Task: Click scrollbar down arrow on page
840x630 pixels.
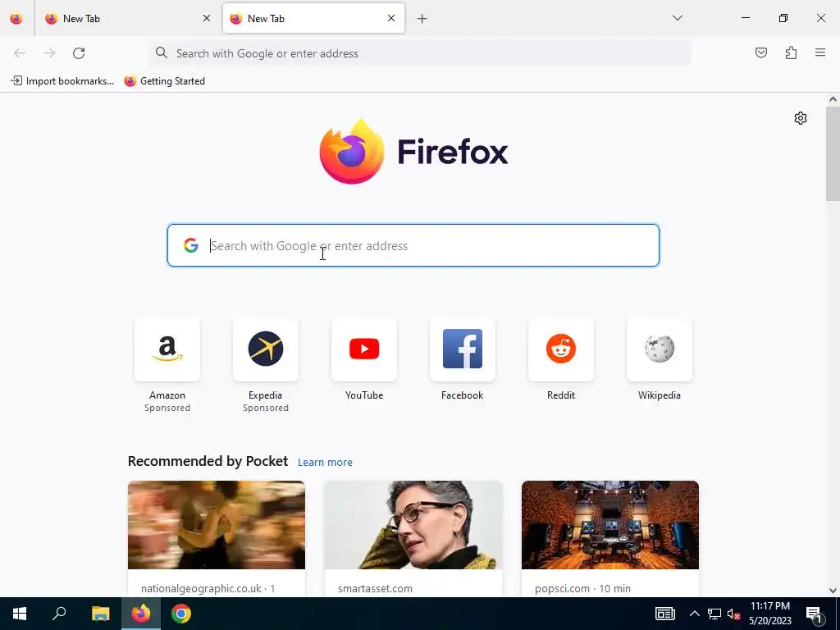Action: tap(833, 591)
